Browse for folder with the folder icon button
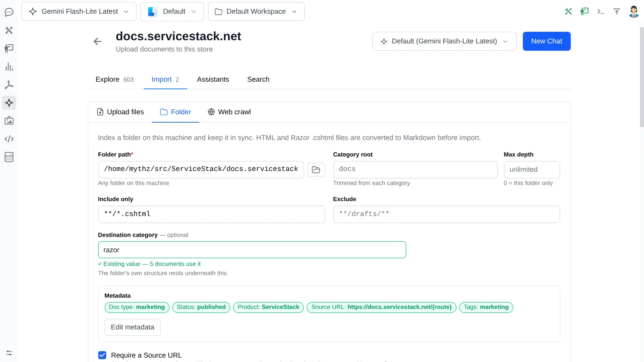The height and width of the screenshot is (362, 644). click(316, 170)
